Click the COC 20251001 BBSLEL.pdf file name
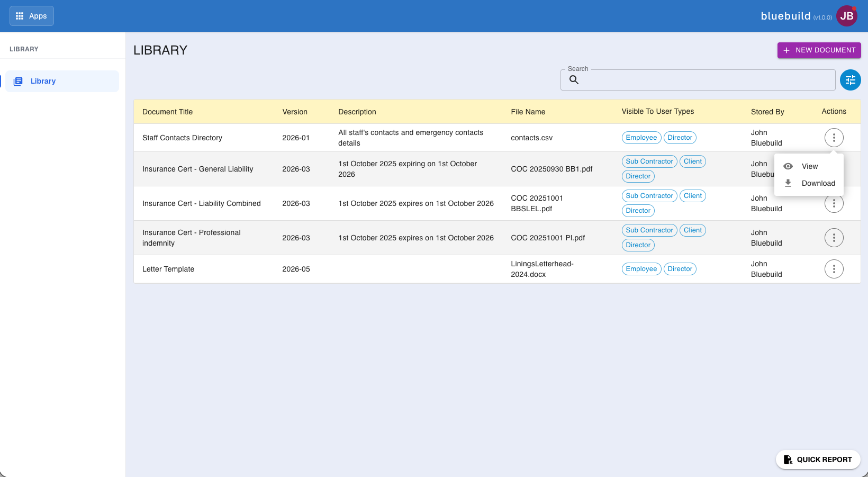The height and width of the screenshot is (477, 868). tap(537, 203)
